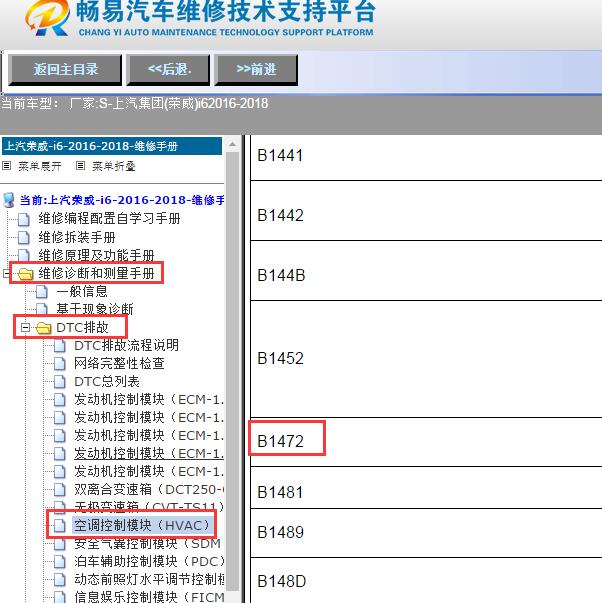Click document icon of 动态前照灯水平调节

click(x=60, y=580)
